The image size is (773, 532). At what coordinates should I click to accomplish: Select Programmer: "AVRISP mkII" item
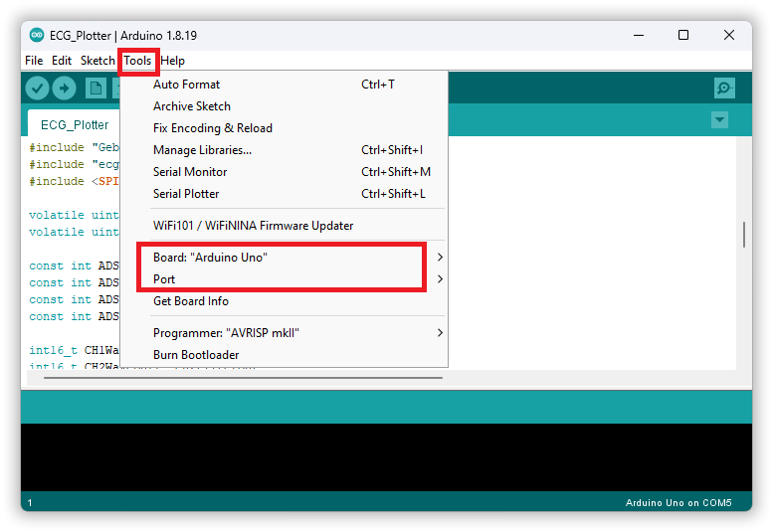[284, 333]
